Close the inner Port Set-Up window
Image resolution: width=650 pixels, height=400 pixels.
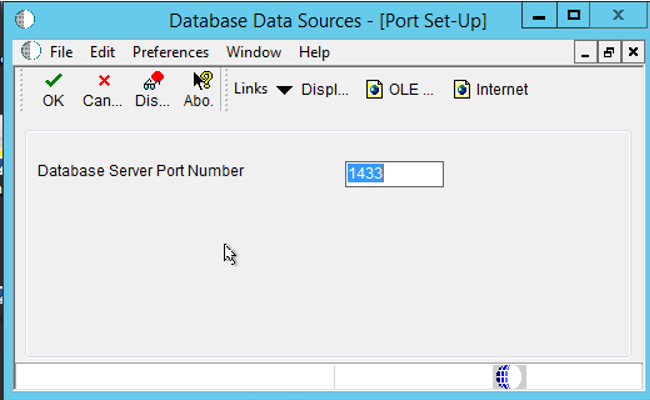633,52
